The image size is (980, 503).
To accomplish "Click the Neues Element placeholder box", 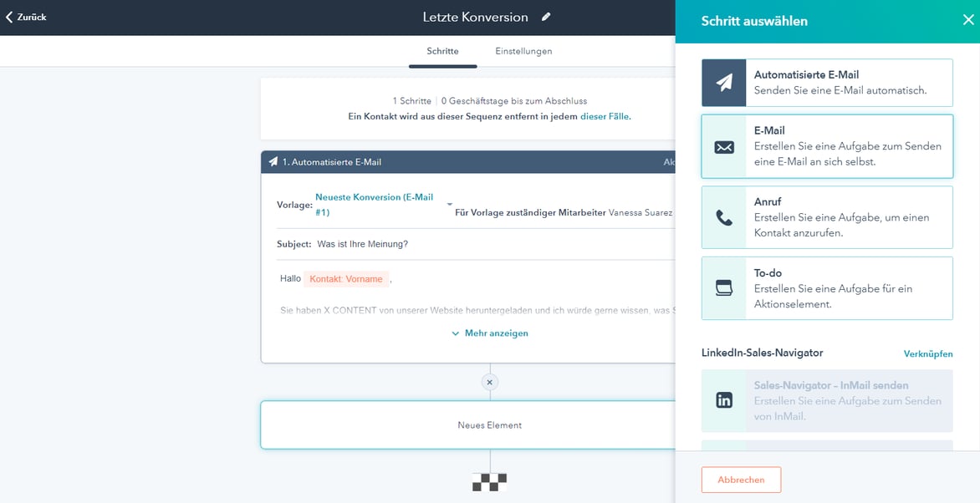I will point(489,425).
